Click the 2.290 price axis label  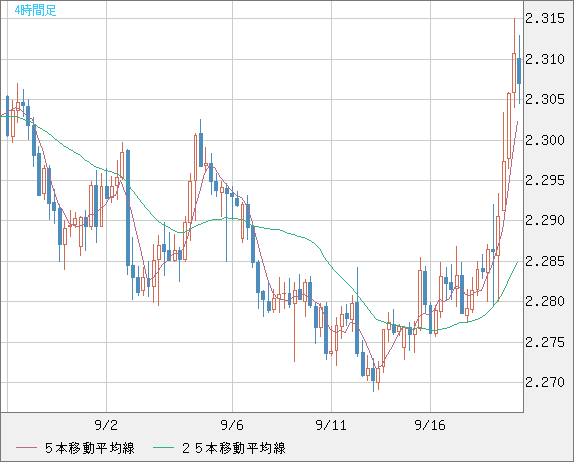(545, 220)
